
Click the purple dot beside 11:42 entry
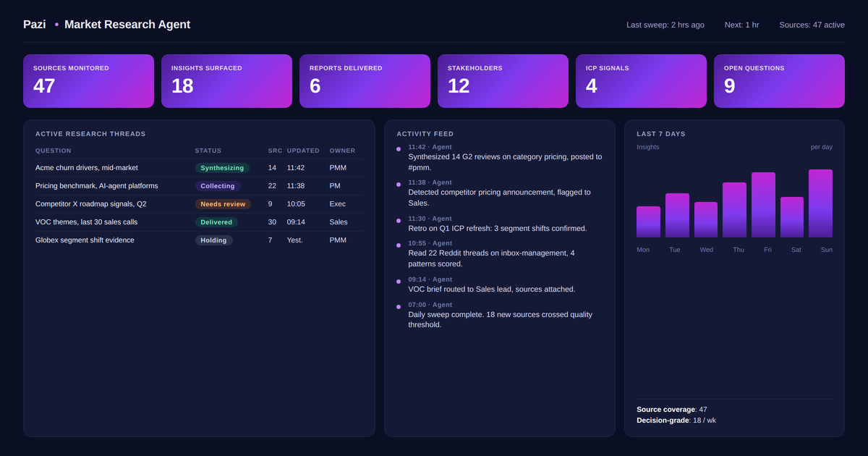[x=398, y=150]
